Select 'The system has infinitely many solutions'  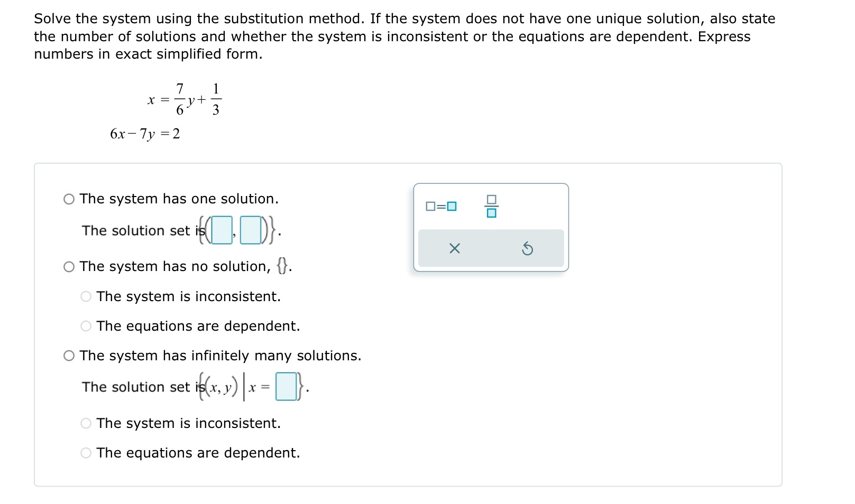(69, 356)
